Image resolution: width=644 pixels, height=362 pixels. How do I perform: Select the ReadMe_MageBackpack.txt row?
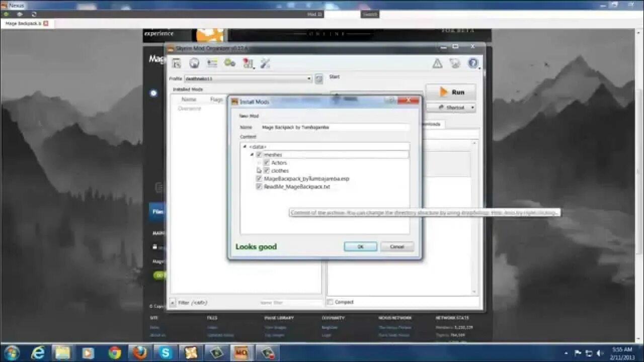(297, 187)
